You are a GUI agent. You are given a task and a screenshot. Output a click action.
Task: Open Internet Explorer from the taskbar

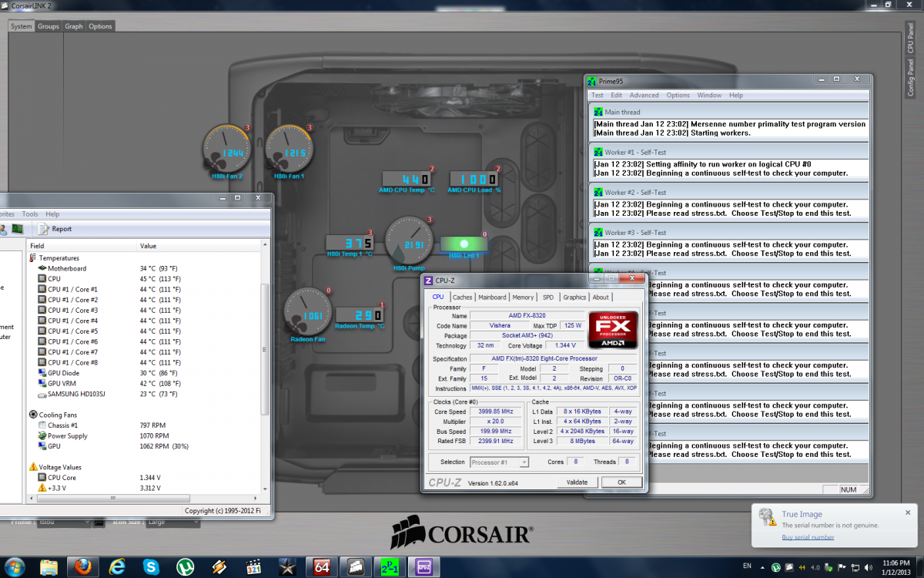[118, 567]
